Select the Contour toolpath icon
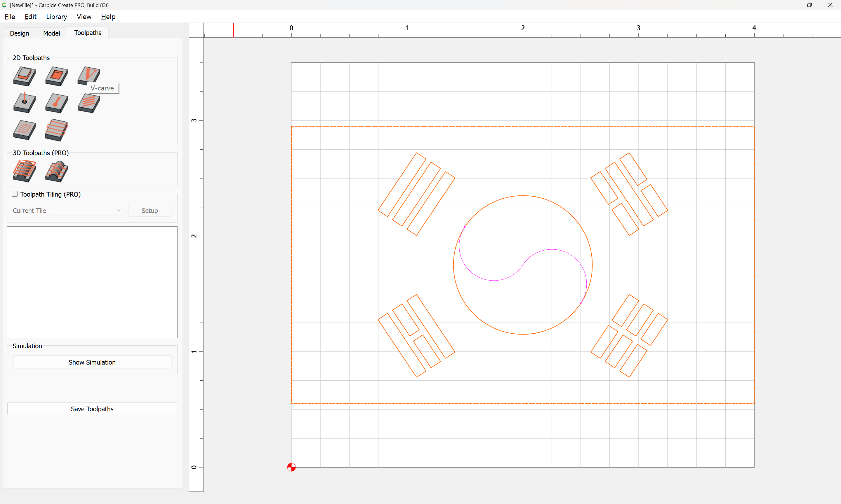Screen dimensions: 841x504 [24, 76]
